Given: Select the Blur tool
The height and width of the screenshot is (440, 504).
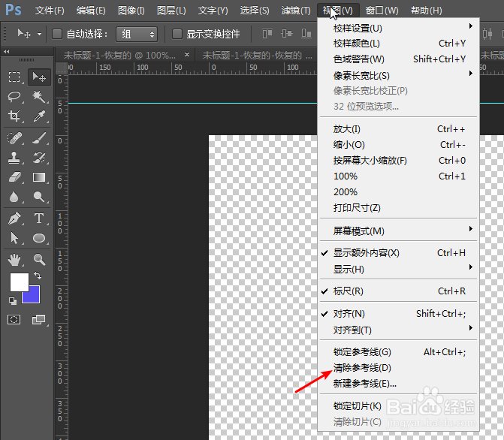Looking at the screenshot, I should (x=14, y=197).
